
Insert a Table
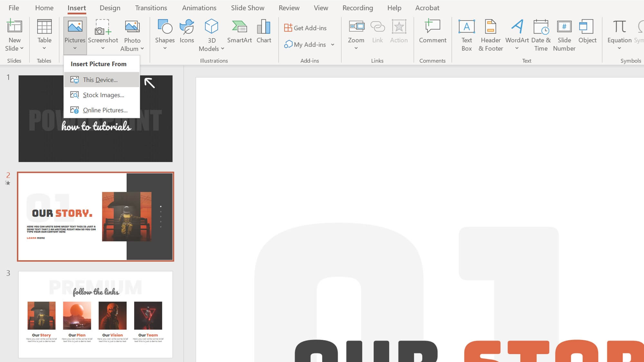(44, 34)
